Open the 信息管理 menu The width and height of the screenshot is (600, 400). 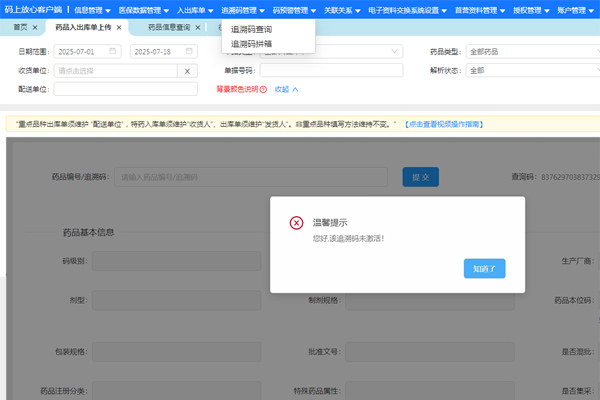click(92, 9)
